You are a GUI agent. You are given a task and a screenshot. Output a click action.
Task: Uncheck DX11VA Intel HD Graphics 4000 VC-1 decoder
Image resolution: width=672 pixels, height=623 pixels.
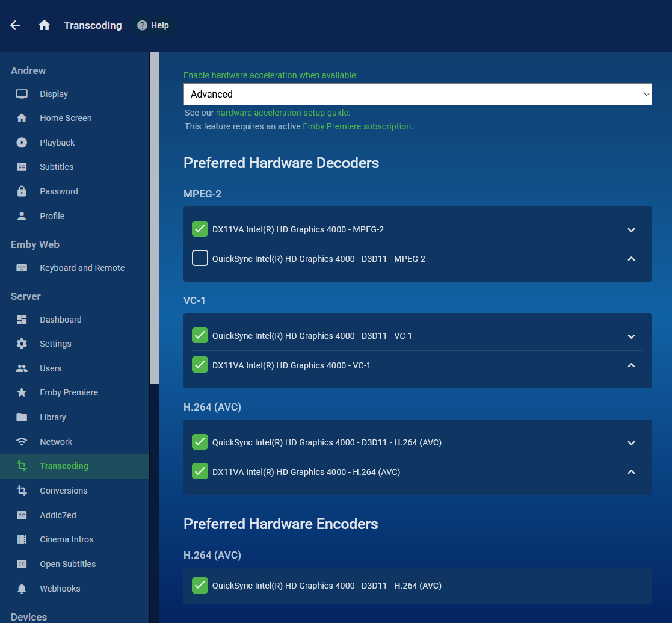(200, 365)
